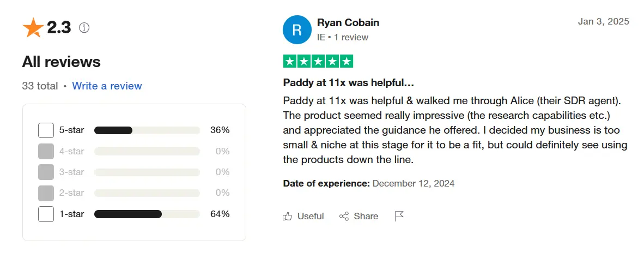
Task: Click the Share icon below review
Action: [344, 217]
